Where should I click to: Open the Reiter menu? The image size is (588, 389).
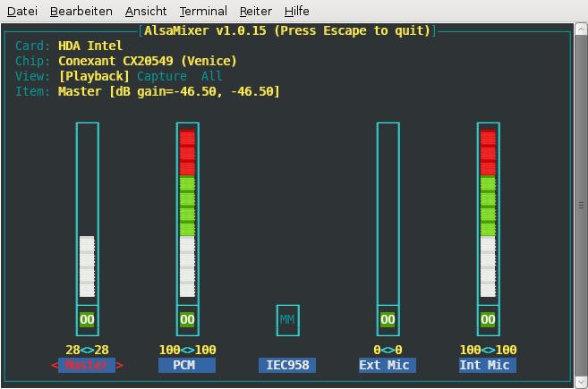[255, 12]
